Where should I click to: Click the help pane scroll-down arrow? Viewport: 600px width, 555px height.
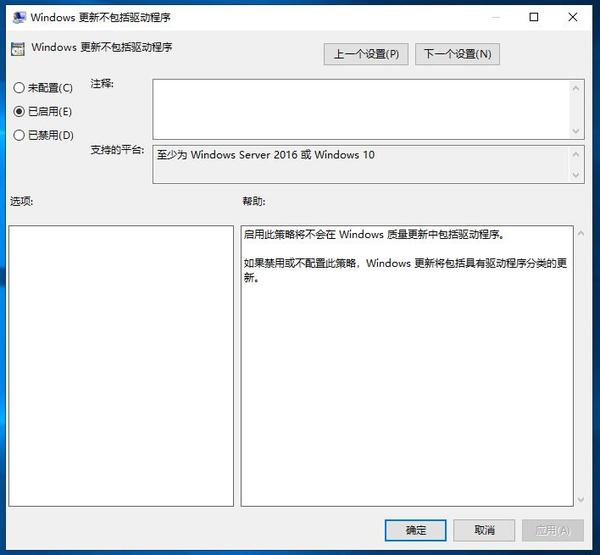click(x=580, y=500)
